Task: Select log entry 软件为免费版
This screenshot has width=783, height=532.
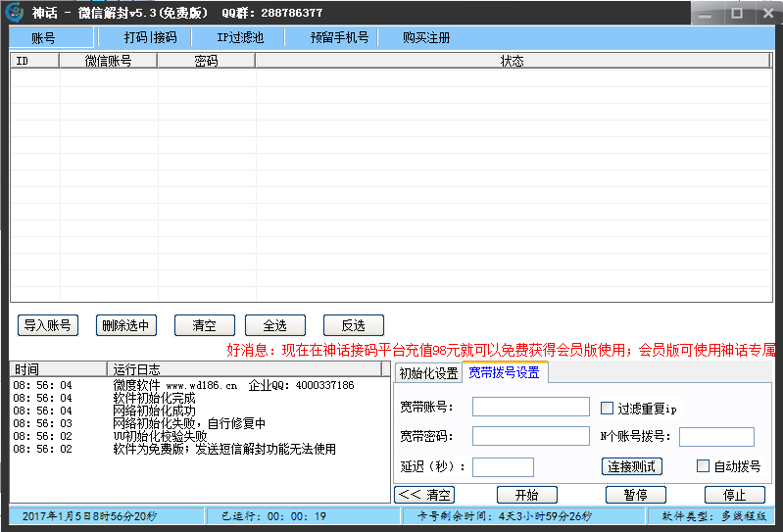Action: [224, 449]
